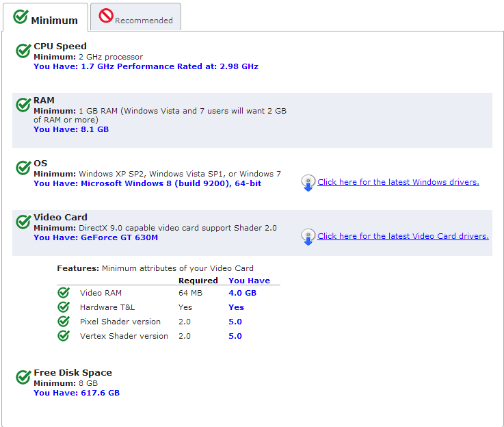
Task: Click the CPU Speed heading
Action: (x=60, y=47)
